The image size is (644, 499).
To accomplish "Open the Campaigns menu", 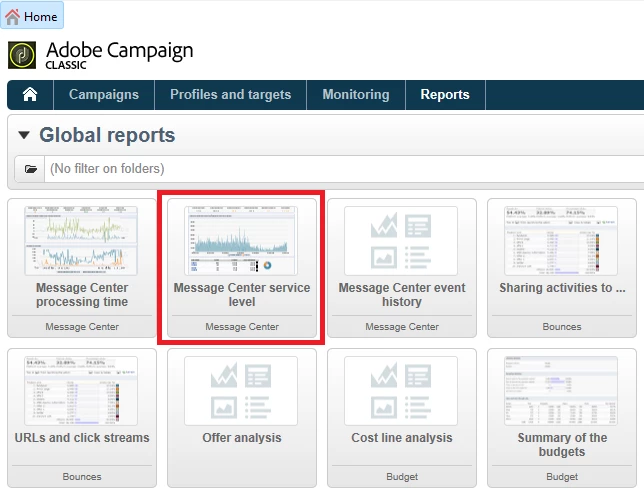I will pyautogui.click(x=104, y=94).
